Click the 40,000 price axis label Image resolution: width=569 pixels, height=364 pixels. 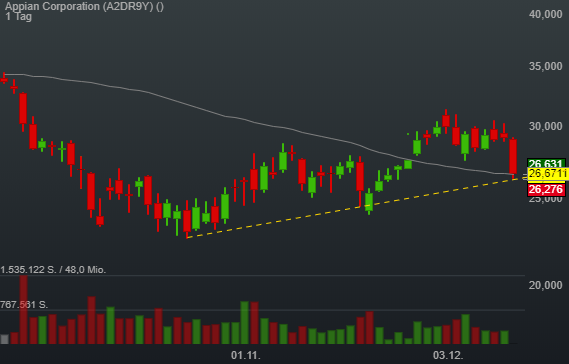545,14
